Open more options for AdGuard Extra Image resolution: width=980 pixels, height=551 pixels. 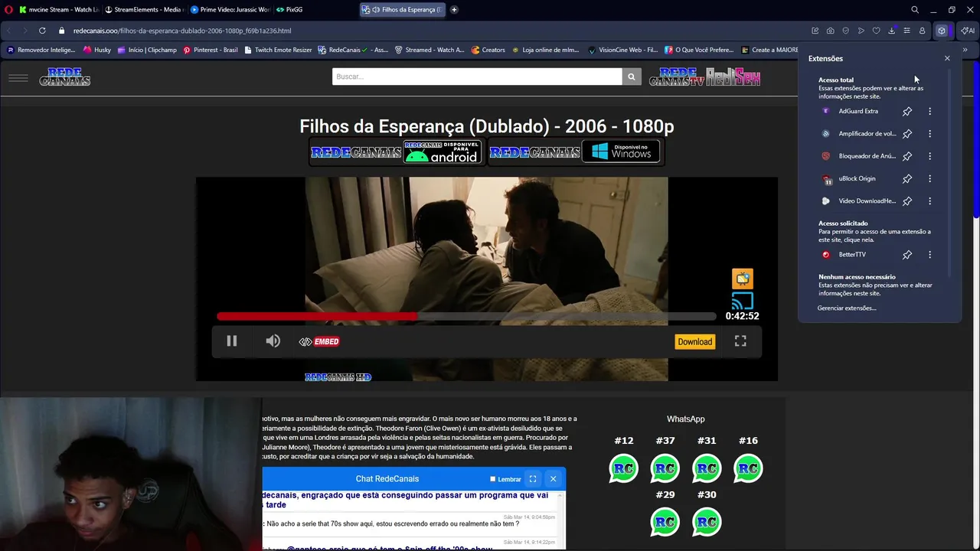click(x=929, y=112)
